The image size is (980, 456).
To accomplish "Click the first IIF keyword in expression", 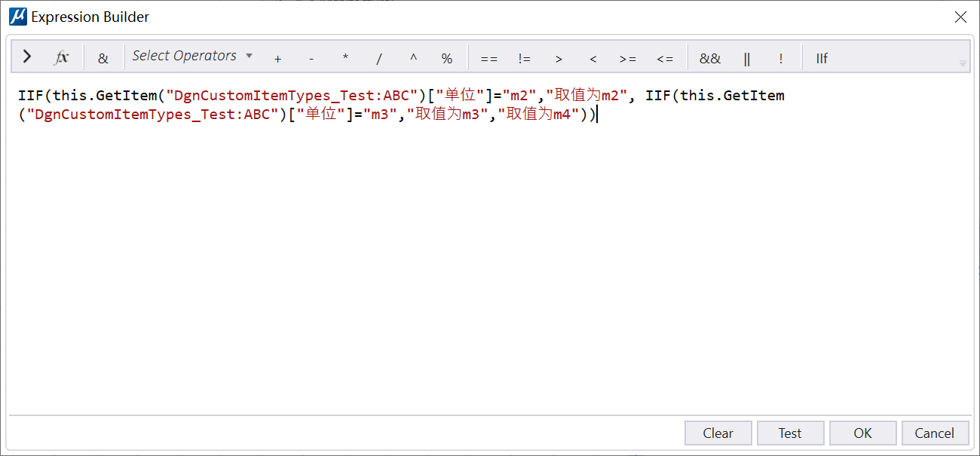I will [31, 96].
